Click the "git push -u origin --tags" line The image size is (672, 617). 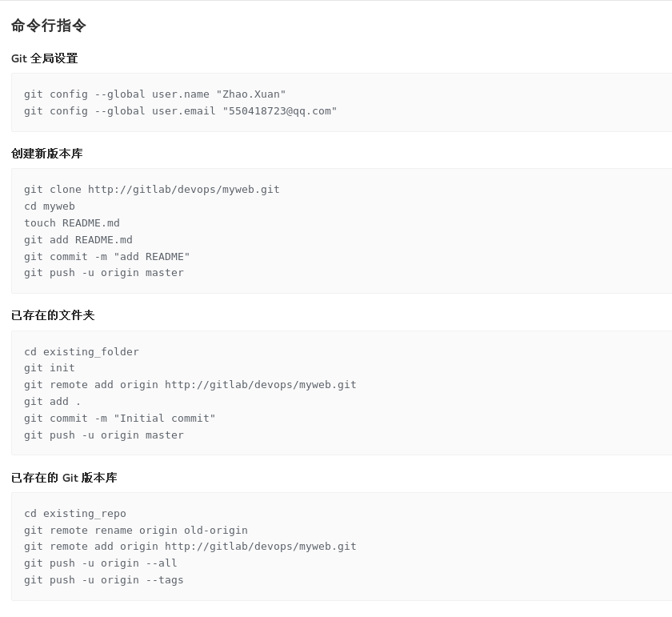(x=104, y=580)
